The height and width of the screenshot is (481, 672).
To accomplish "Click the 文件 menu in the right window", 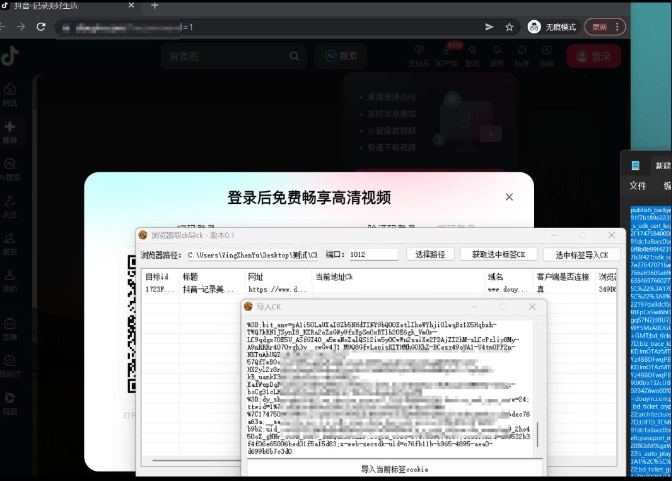I will 638,186.
